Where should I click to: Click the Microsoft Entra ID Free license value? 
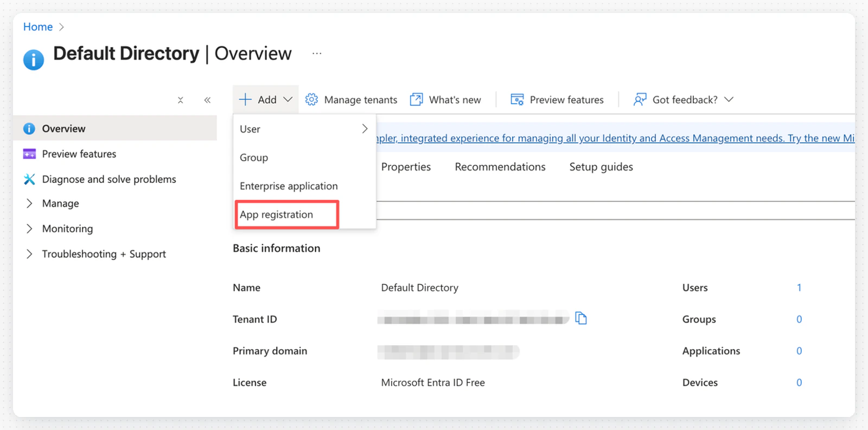433,382
